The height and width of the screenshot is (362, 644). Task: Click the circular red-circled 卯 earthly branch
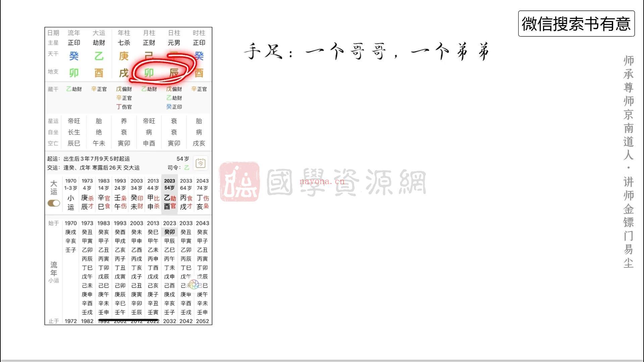click(148, 72)
